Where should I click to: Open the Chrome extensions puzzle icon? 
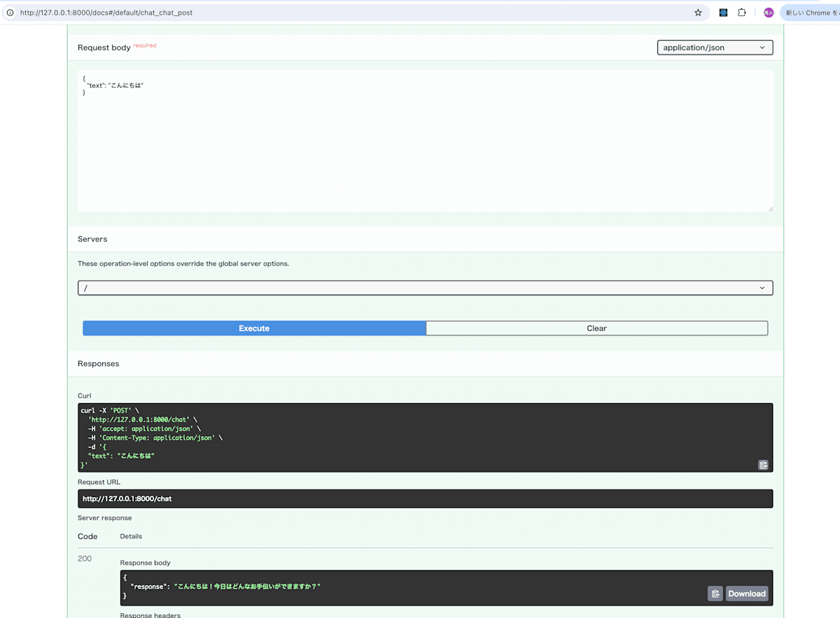[x=742, y=13]
